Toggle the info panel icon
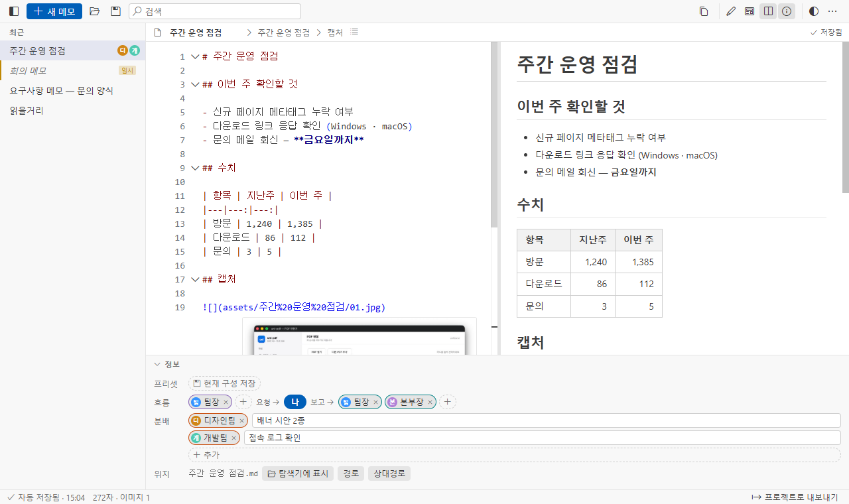 (x=787, y=11)
